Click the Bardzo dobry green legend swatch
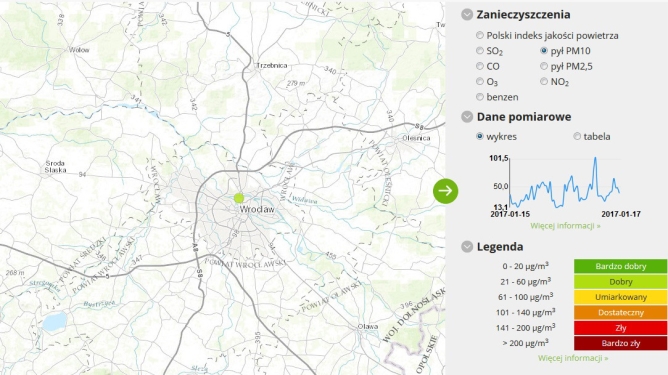668x375 pixels. [x=621, y=266]
